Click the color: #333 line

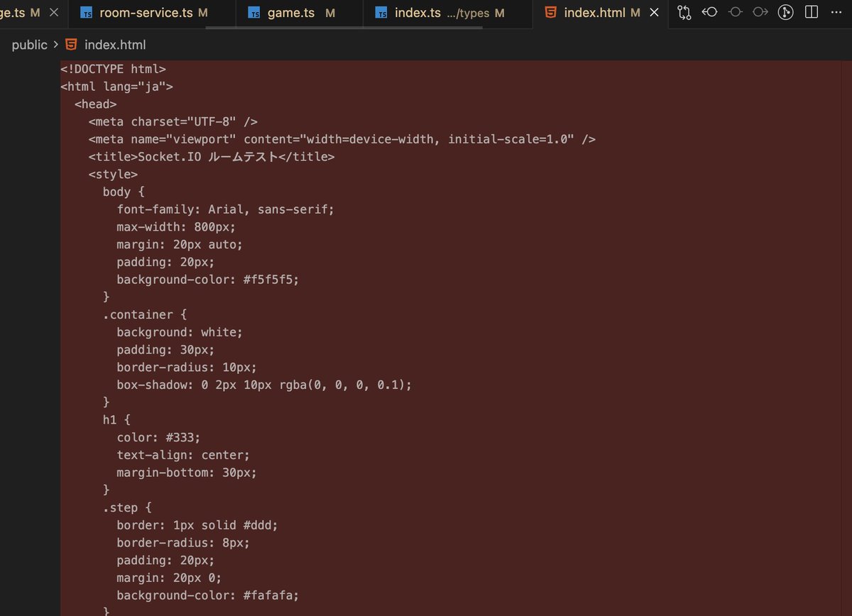point(159,438)
